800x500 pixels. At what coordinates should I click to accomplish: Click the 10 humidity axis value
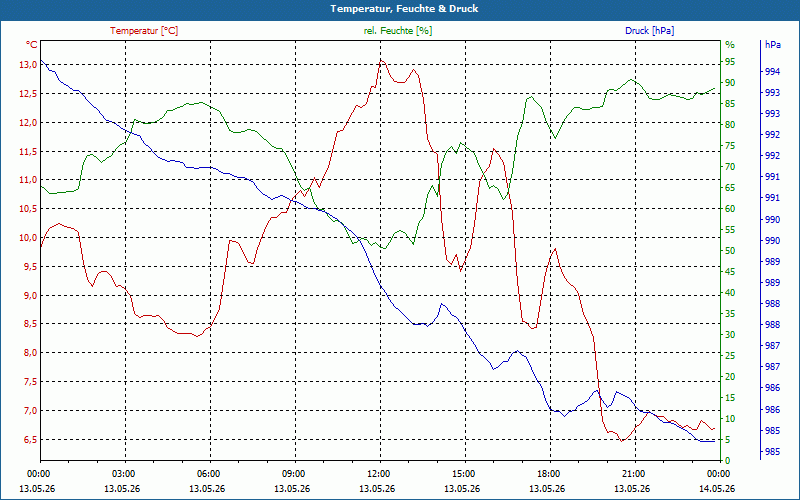point(730,419)
